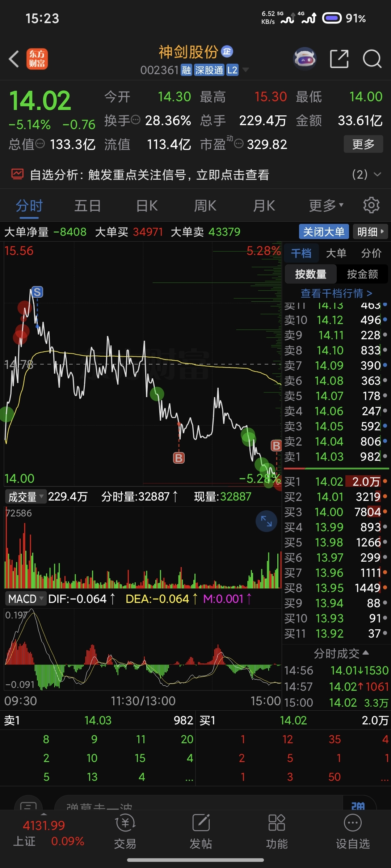
Task: Open the 东方财富 logo icon
Action: 37,59
